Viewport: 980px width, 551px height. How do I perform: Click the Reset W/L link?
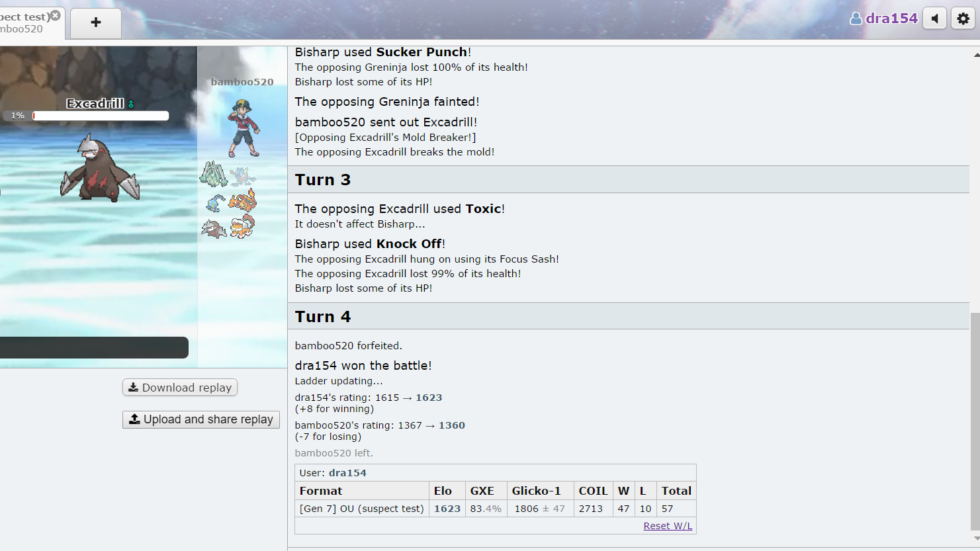pos(668,526)
